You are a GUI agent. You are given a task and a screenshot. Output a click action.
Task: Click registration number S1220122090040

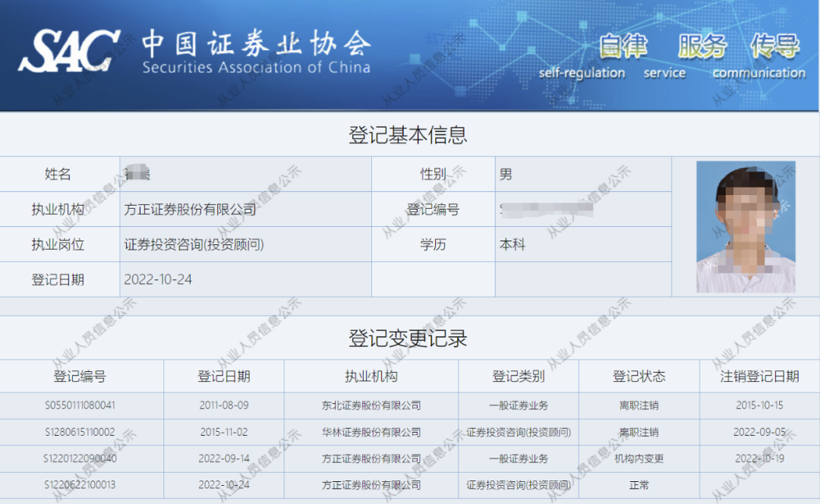pos(80,458)
